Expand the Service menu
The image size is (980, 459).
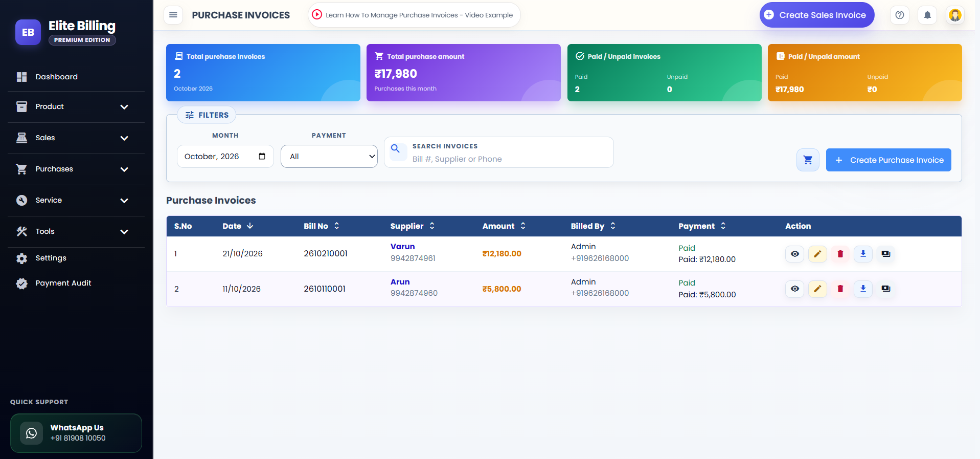pyautogui.click(x=76, y=200)
